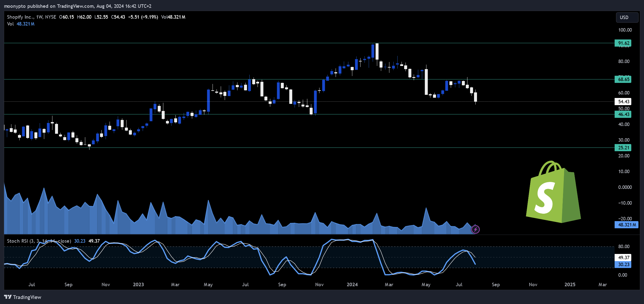
Task: Click the −10.00 price scale label
Action: pyautogui.click(x=625, y=203)
